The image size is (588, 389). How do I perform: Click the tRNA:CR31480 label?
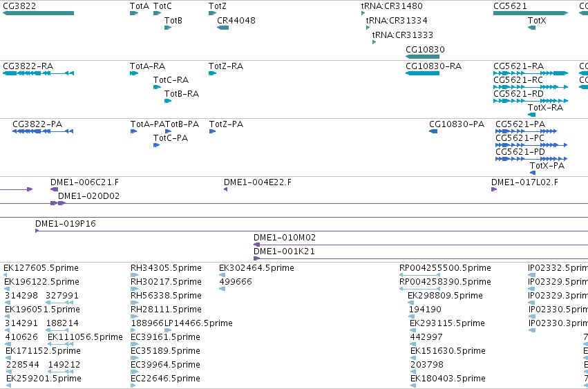[x=392, y=6]
